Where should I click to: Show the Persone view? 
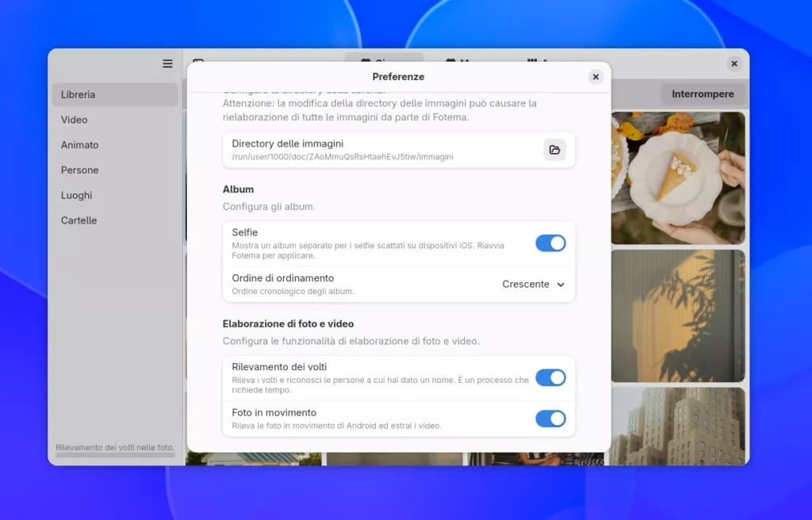[x=115, y=170]
